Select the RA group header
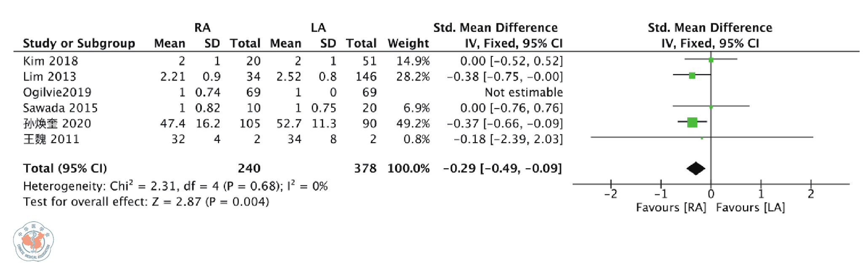Viewport: 868px width, 268px height. (202, 28)
